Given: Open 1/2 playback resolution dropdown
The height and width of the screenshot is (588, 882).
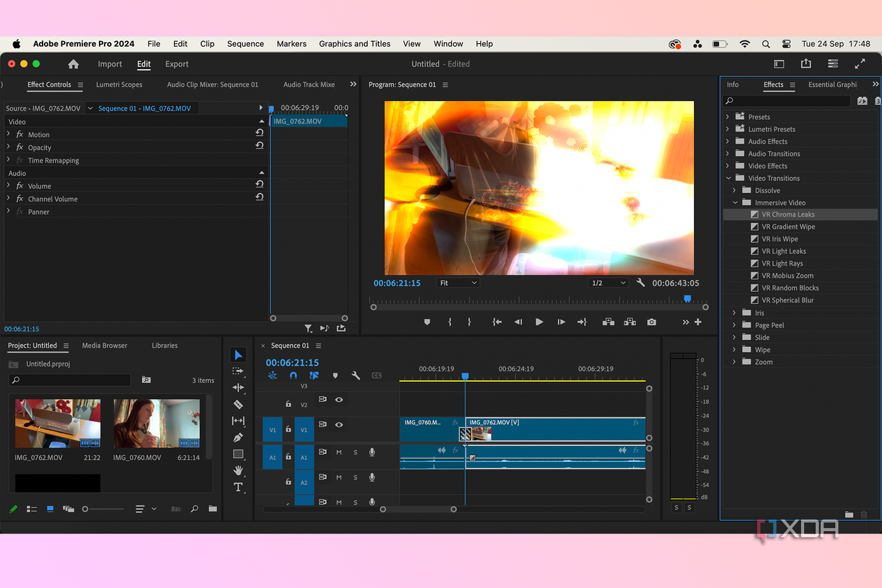Looking at the screenshot, I should click(607, 283).
